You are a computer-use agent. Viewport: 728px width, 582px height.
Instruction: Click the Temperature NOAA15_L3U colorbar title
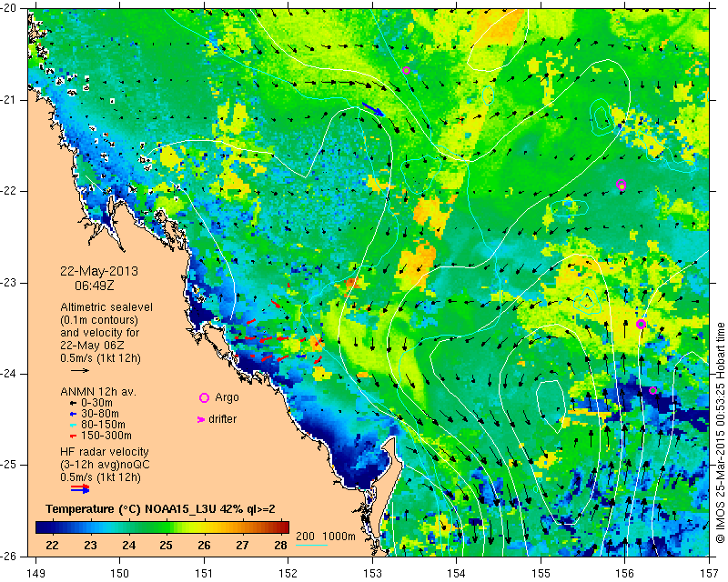click(x=161, y=509)
